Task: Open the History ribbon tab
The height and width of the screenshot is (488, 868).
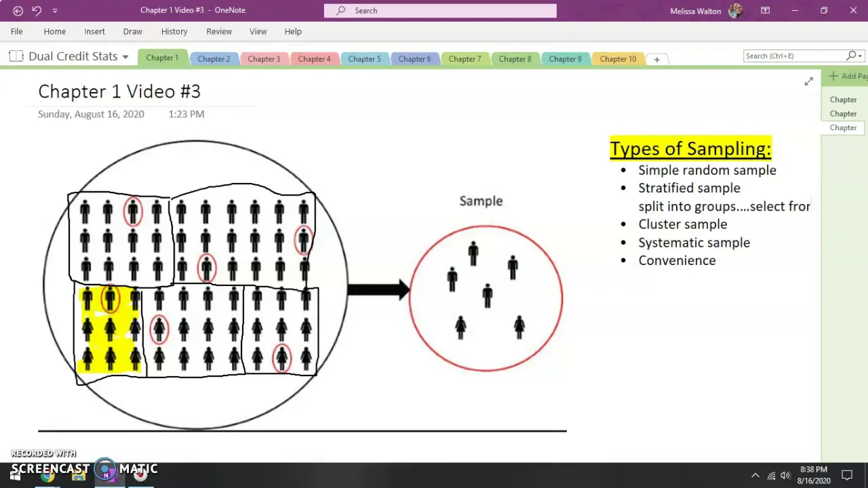Action: coord(174,31)
